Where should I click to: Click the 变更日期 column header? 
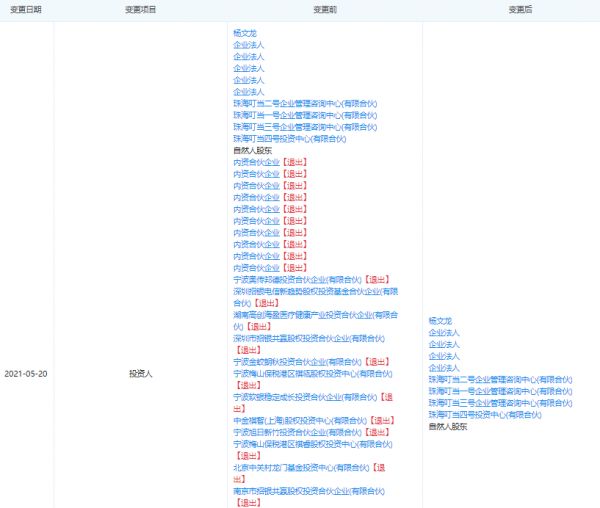pyautogui.click(x=27, y=9)
